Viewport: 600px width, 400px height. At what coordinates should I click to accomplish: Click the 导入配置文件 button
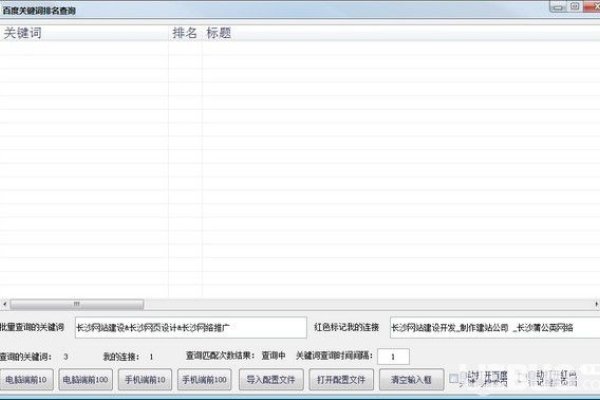click(271, 380)
